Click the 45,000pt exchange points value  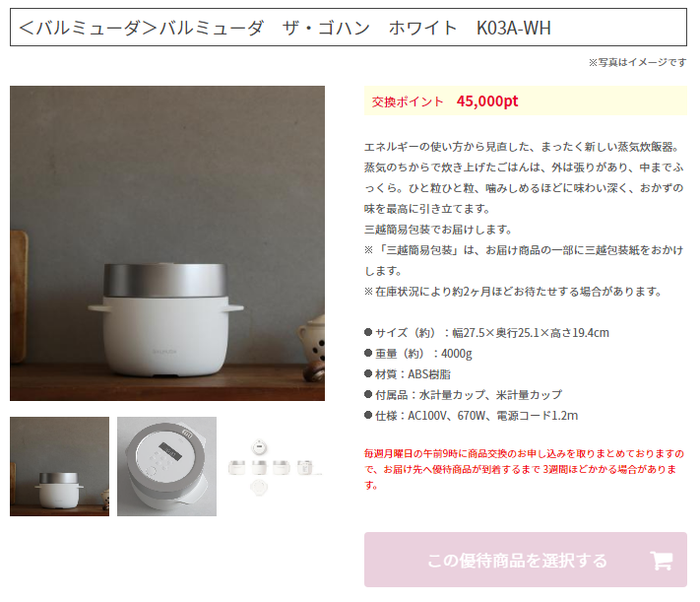pos(487,101)
